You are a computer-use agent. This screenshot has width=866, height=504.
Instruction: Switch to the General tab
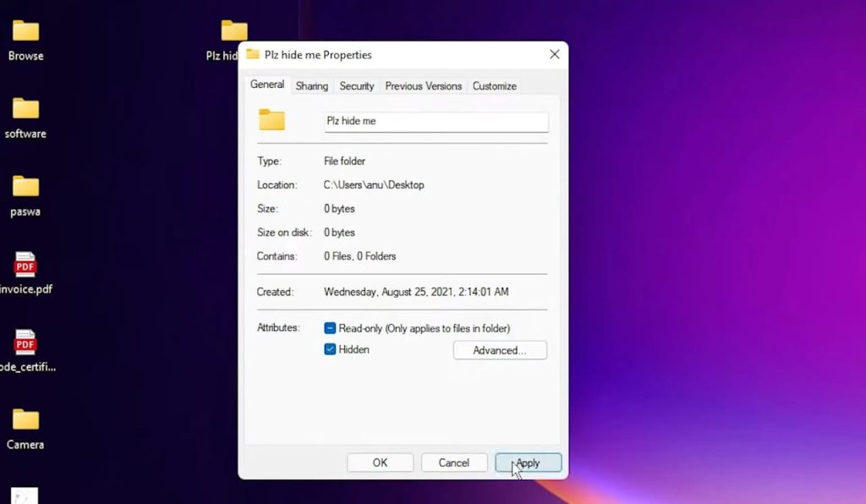pos(267,85)
